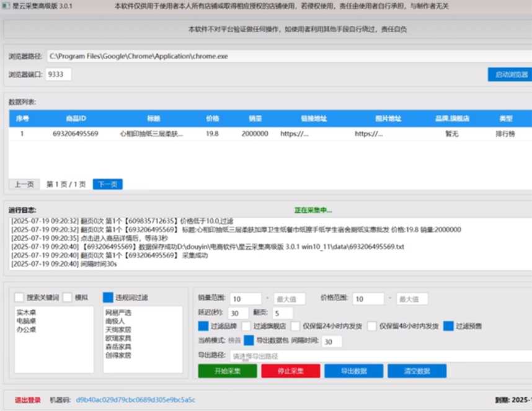This screenshot has height=411, width=532.
Task: Click the 导出数据 button
Action: click(x=353, y=371)
